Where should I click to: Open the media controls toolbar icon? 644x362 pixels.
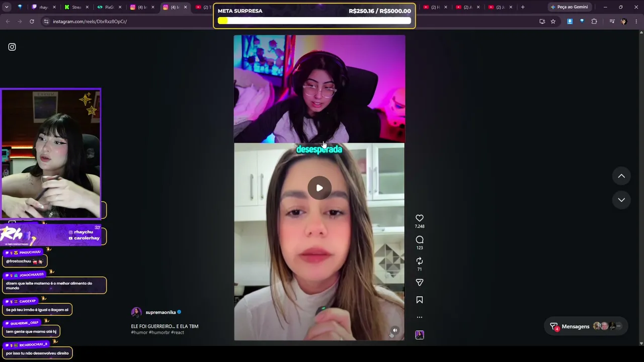[612, 22]
